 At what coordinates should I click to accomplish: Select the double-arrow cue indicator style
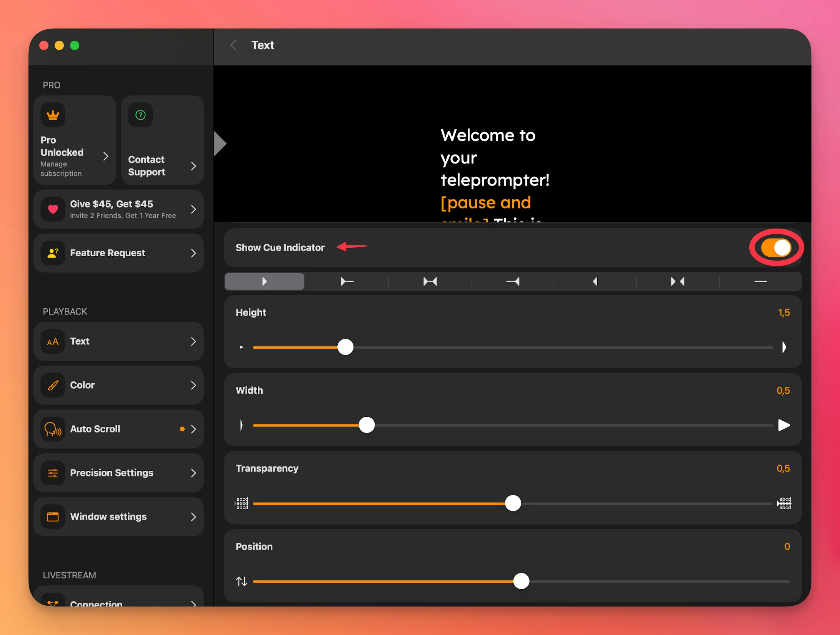tap(678, 281)
